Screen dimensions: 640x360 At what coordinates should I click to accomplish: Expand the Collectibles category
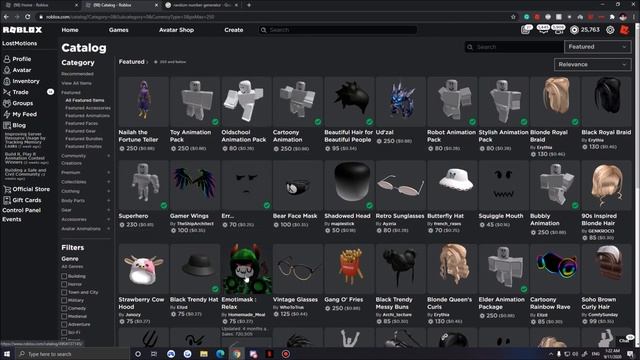pyautogui.click(x=109, y=182)
